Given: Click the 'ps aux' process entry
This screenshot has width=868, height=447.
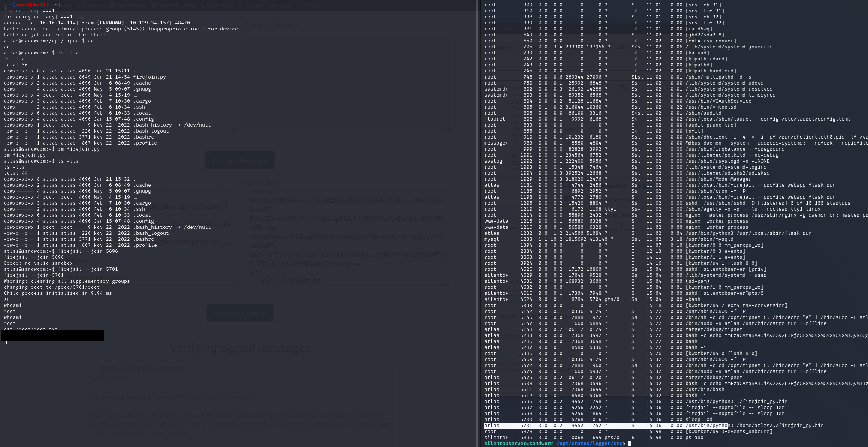Looking at the screenshot, I should [695, 438].
